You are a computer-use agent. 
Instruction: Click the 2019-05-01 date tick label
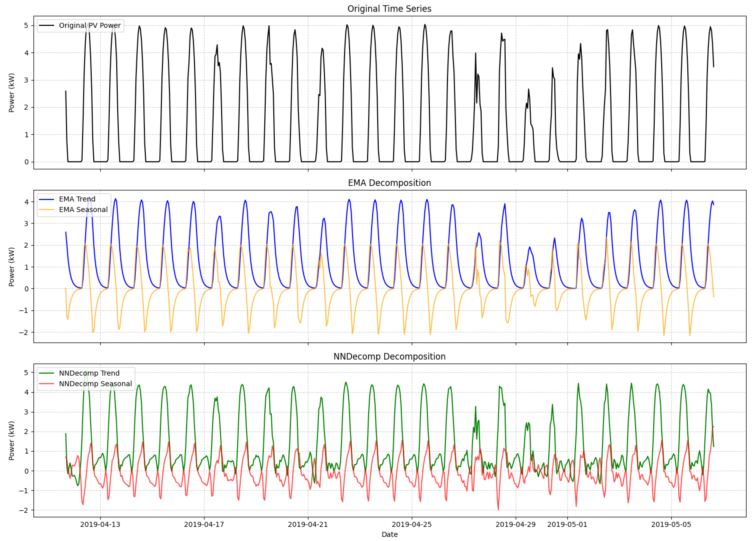[567, 524]
